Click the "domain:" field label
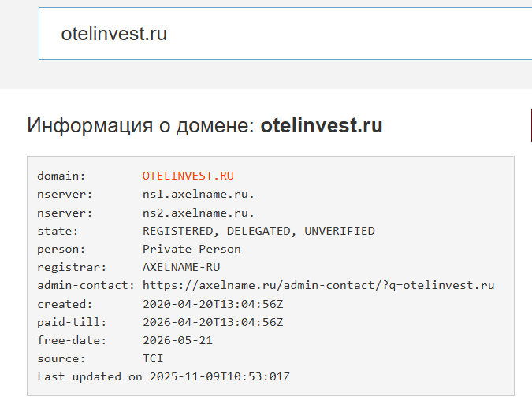 pos(61,176)
